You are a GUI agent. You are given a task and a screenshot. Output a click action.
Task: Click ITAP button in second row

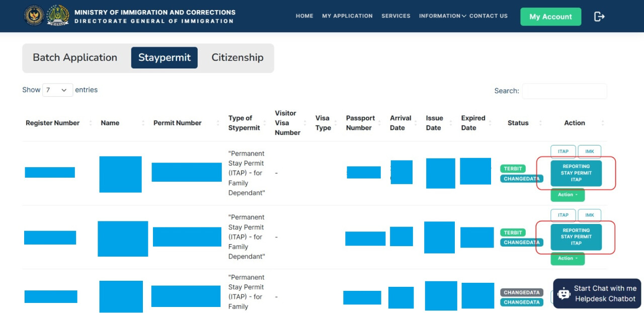[x=563, y=215]
